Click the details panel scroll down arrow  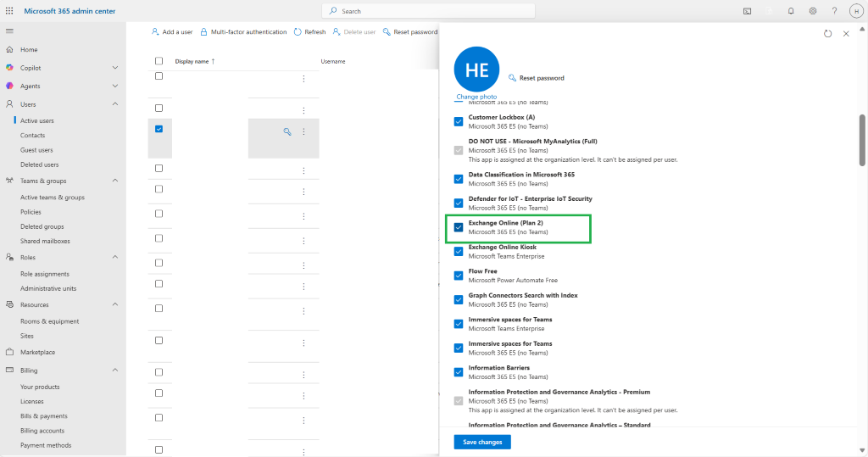point(862,451)
